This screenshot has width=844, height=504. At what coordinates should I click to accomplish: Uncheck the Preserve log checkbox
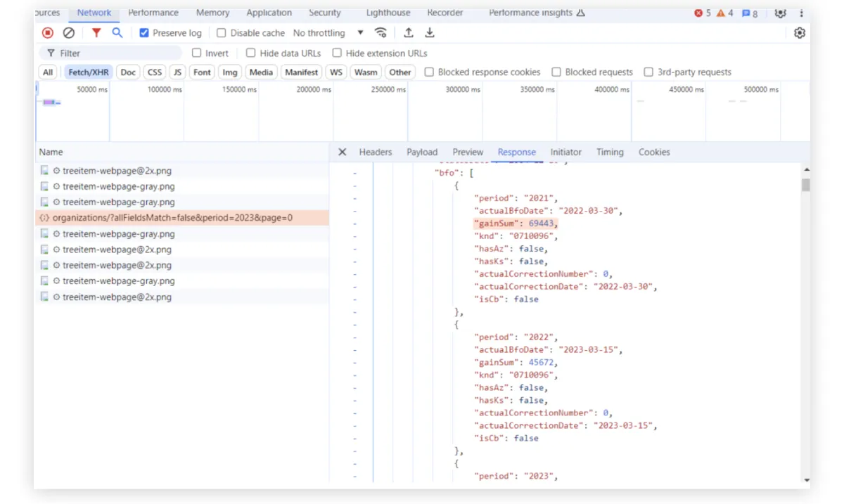coord(144,33)
